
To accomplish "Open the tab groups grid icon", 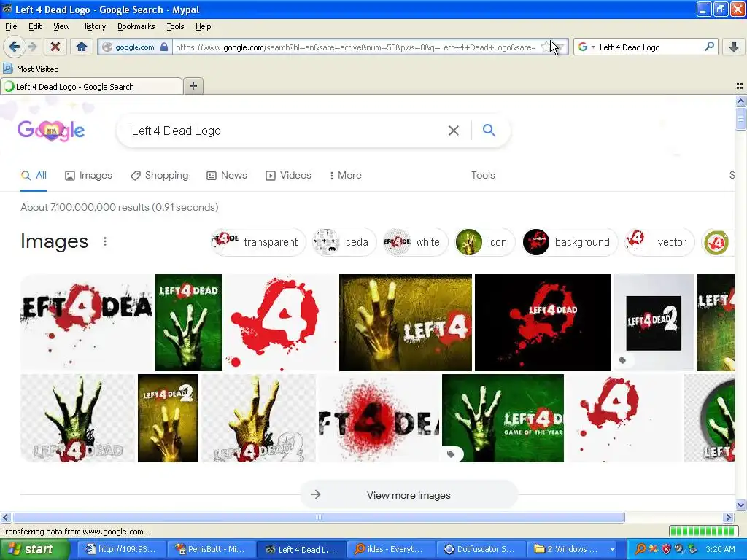I will coord(740,86).
